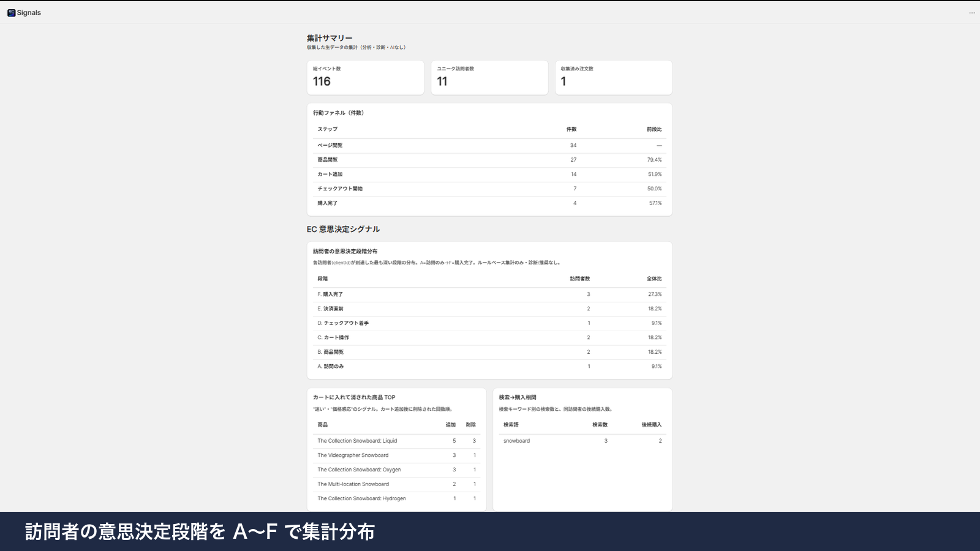Select The Videographer Snowboard row
This screenshot has height=551, width=980.
click(x=396, y=455)
